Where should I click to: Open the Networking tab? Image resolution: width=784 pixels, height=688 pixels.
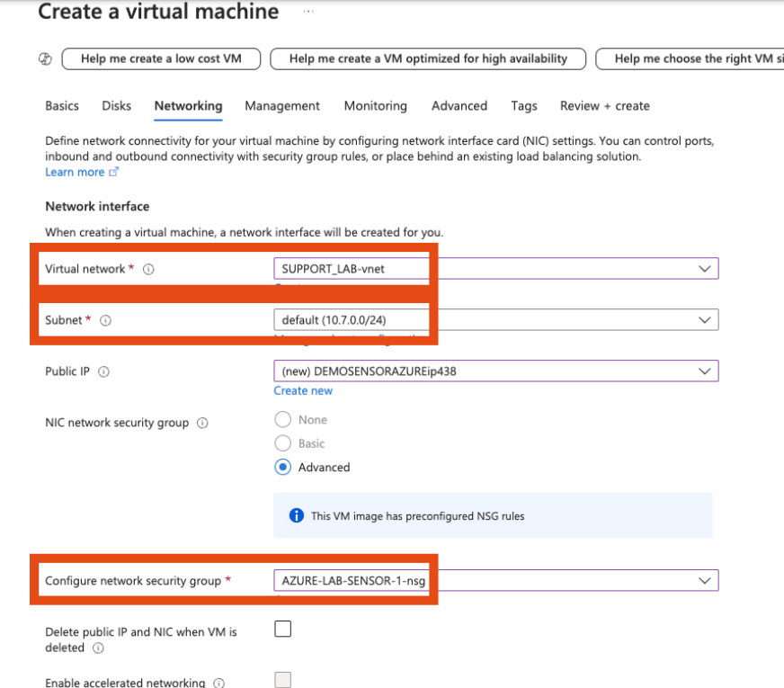[x=188, y=106]
